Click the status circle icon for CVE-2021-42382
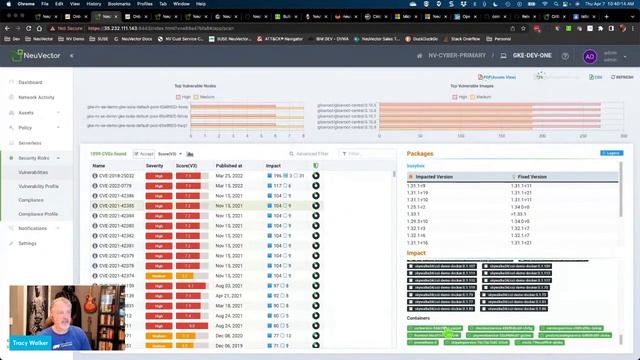 316,236
